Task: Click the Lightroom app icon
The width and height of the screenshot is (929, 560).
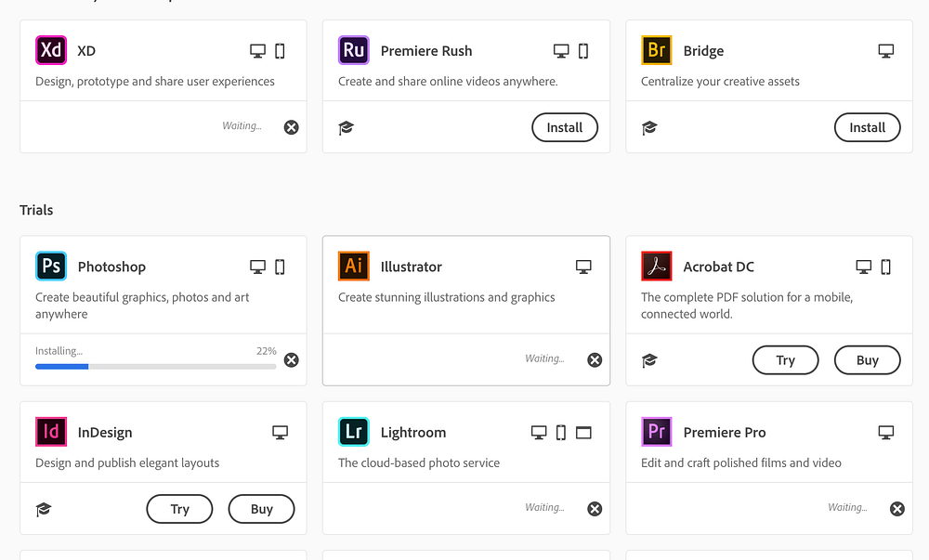Action: (354, 432)
